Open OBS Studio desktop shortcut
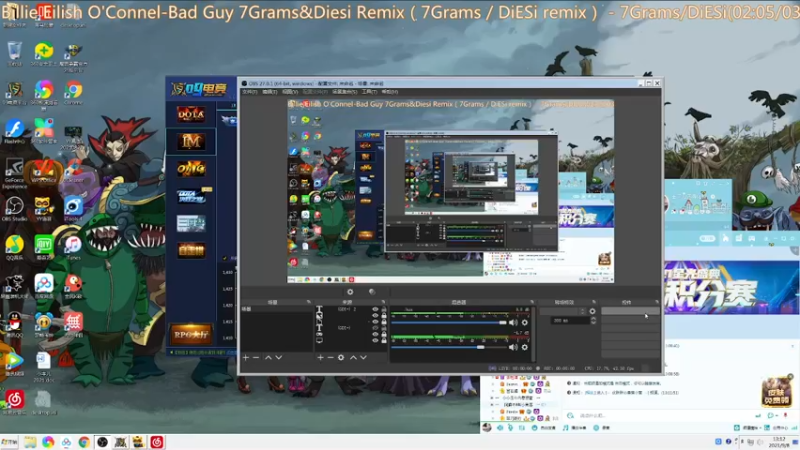The height and width of the screenshot is (450, 800). point(14,209)
